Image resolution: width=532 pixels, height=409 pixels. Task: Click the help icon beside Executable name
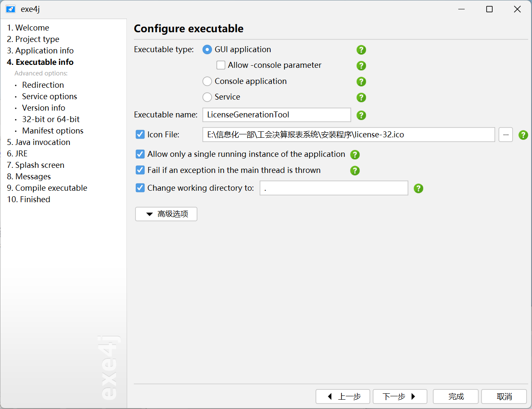coord(361,115)
